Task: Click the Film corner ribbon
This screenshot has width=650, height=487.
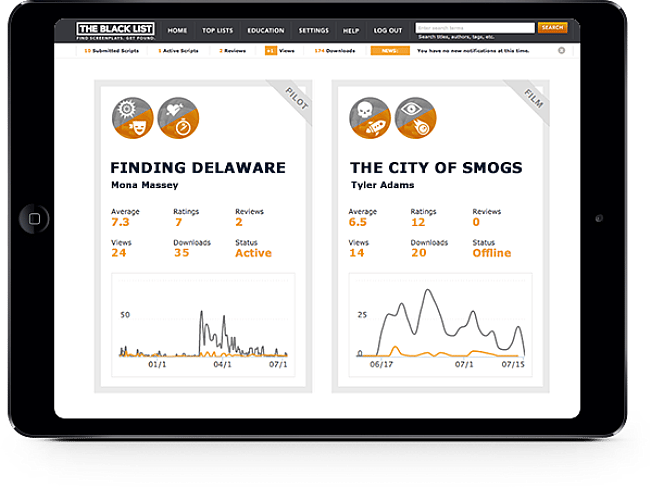Action: [533, 99]
